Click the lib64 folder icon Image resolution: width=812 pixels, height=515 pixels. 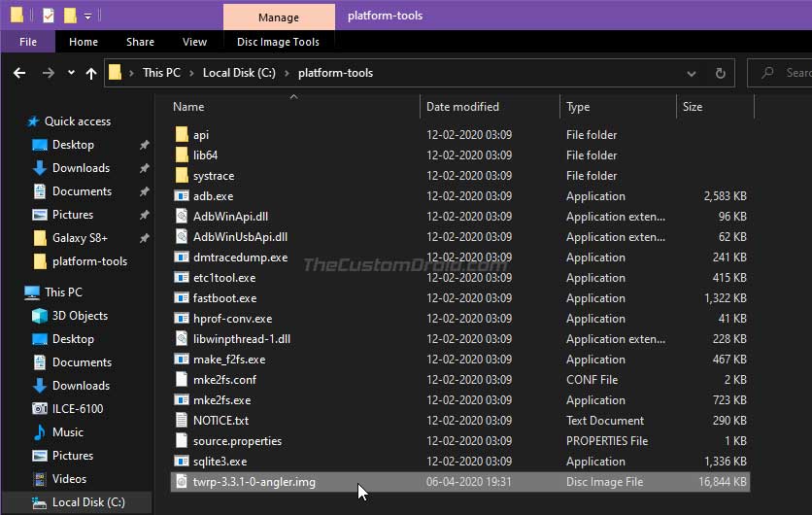(182, 154)
